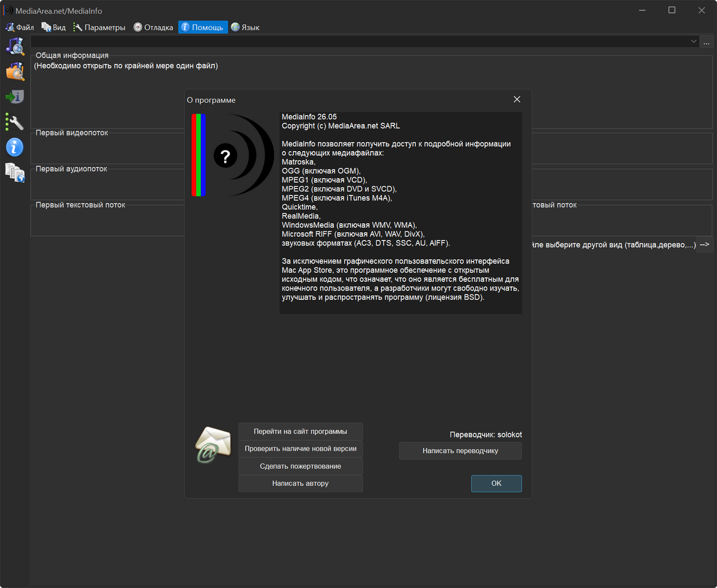717x588 pixels.
Task: Click Перейти на сайт программы button
Action: coord(300,431)
